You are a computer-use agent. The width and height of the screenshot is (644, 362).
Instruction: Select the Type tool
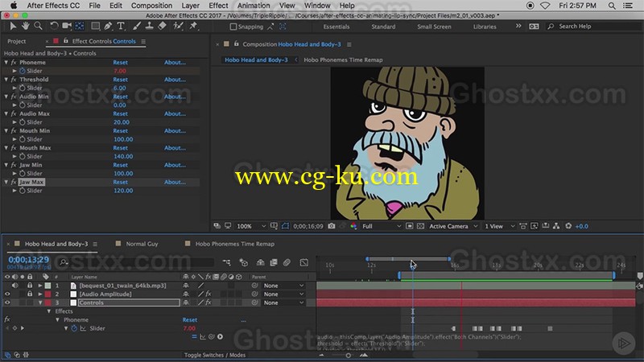tap(121, 27)
